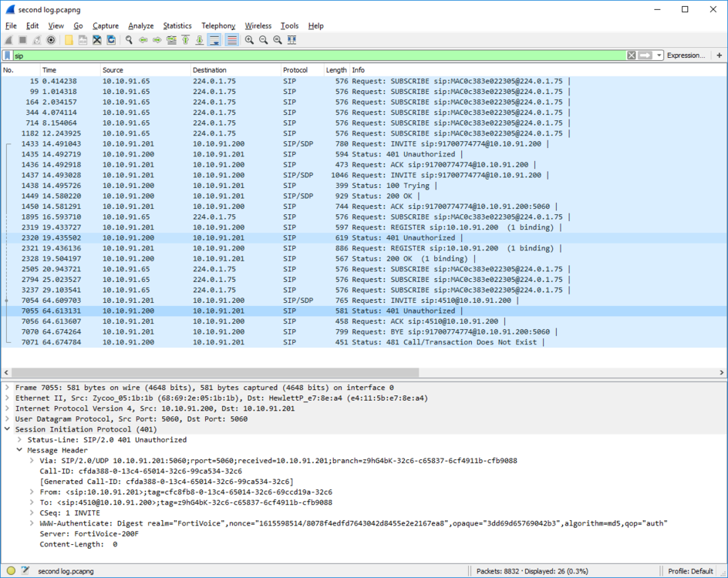Go to the first packet icon
Viewport: 728px width, 578px height.
click(x=185, y=40)
